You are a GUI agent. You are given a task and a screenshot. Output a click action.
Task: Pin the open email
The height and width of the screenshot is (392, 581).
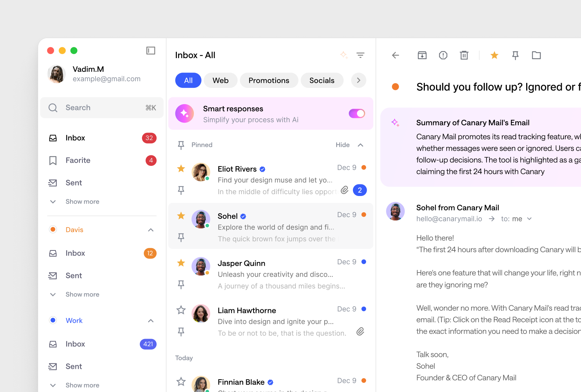pos(515,55)
